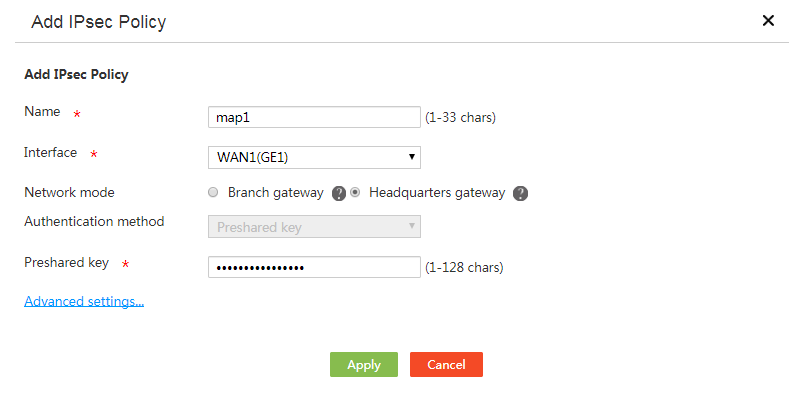The width and height of the screenshot is (799, 399).
Task: Open the Advanced settings link
Action: tap(84, 301)
